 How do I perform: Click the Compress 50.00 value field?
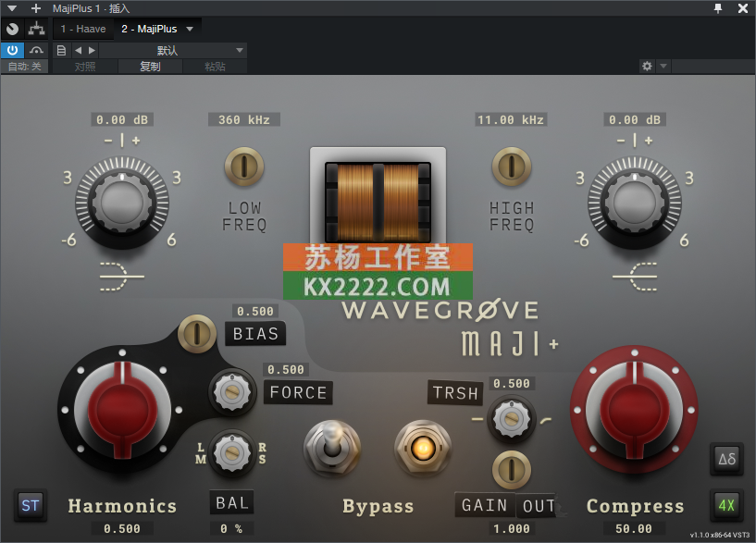pos(634,528)
